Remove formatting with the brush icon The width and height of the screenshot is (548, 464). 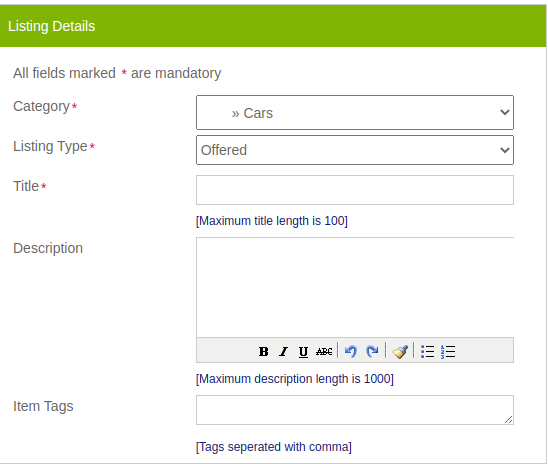(400, 351)
